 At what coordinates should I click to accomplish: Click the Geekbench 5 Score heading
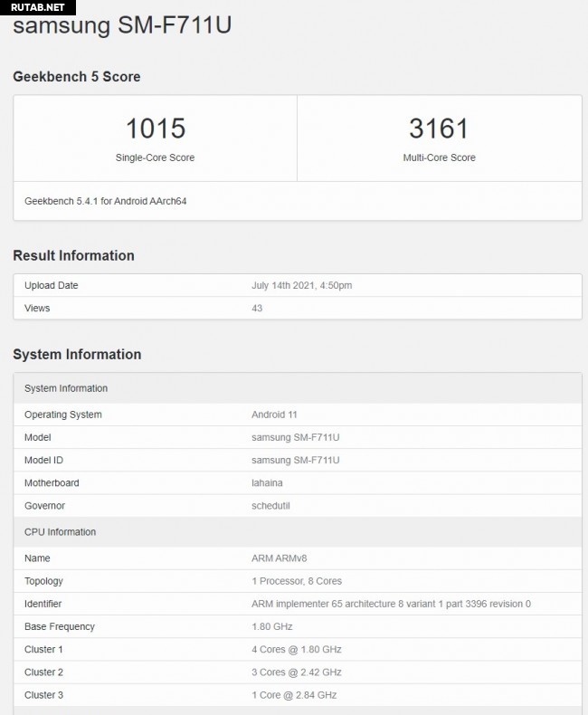[x=77, y=77]
